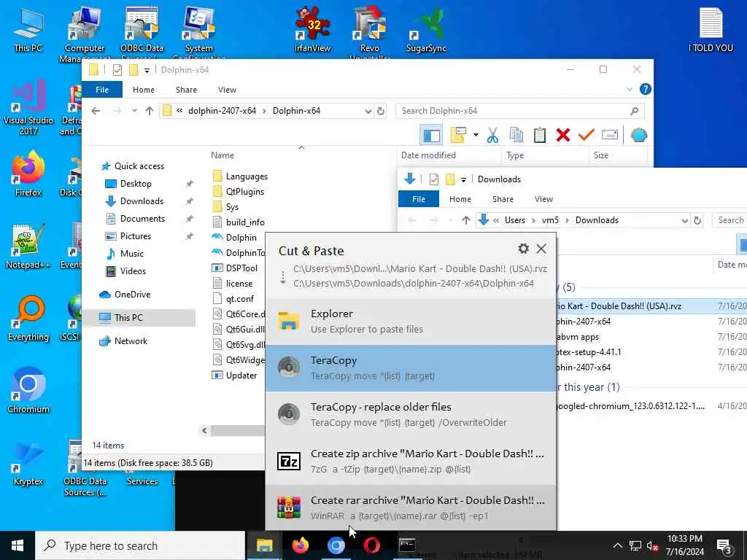Open quick access toolbar dropdown in Downloads titlebar
Screen dimensions: 747x560
click(463, 180)
